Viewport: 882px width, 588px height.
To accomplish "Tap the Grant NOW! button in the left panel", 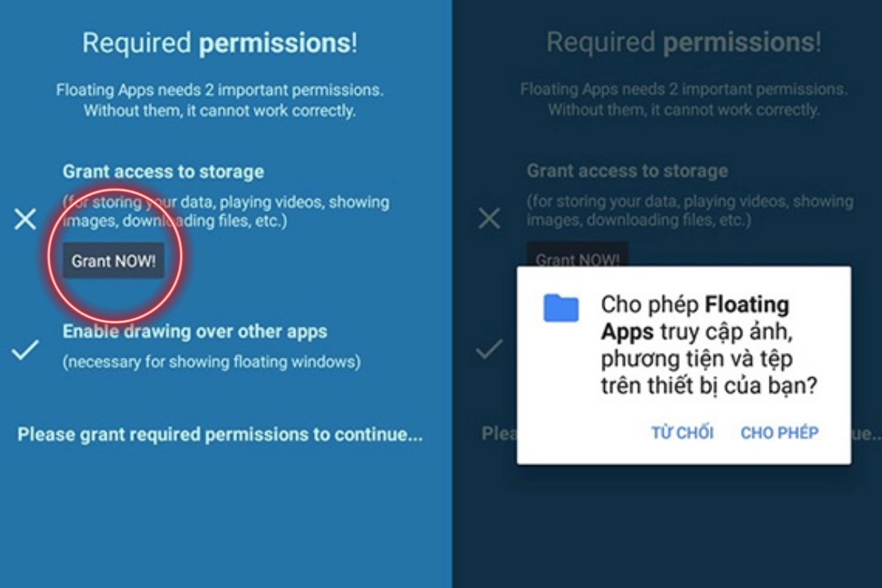I will (113, 261).
